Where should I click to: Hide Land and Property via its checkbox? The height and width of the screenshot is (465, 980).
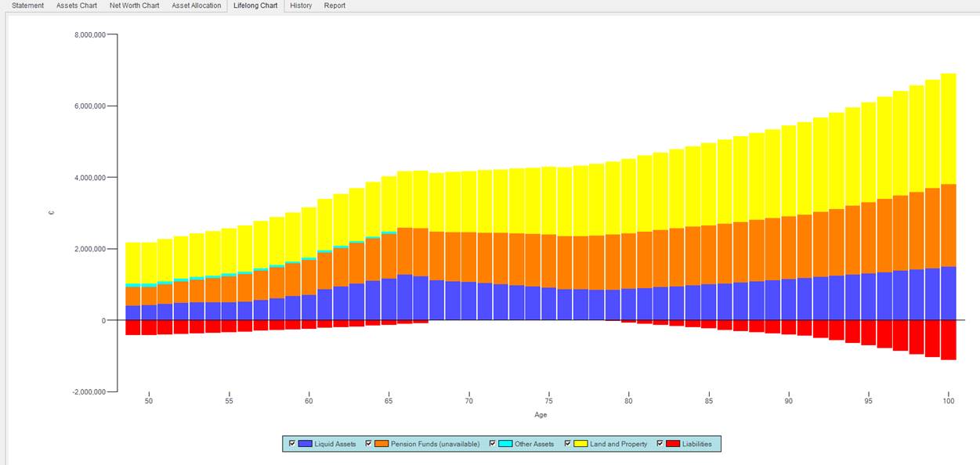tap(567, 444)
